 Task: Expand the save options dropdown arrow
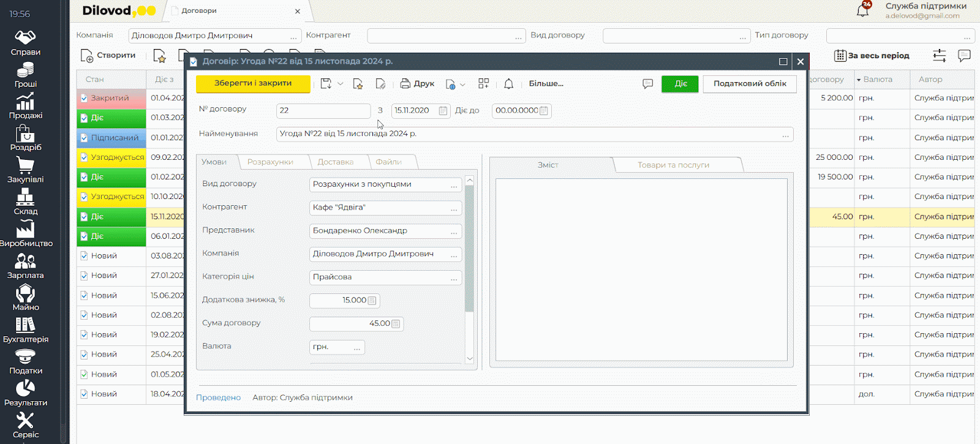(341, 84)
